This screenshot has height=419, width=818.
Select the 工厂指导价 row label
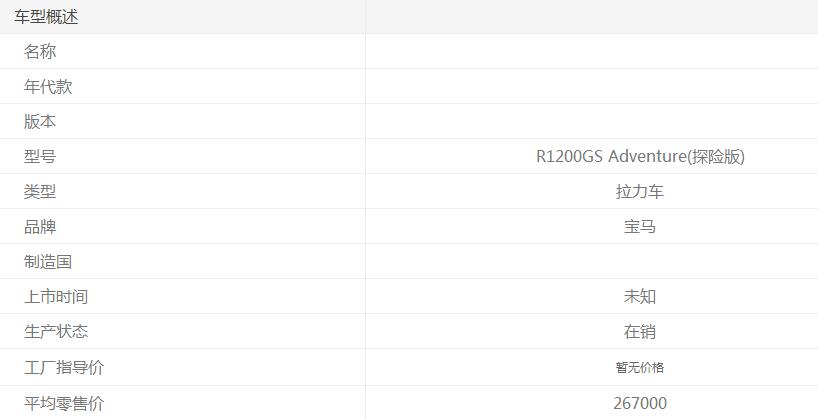click(x=64, y=368)
